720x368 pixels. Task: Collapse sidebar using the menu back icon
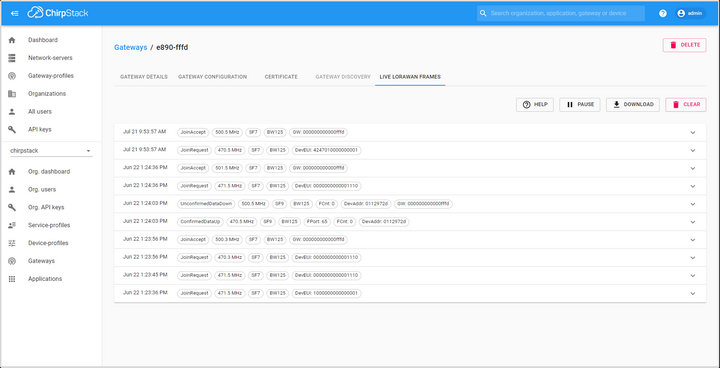15,13
